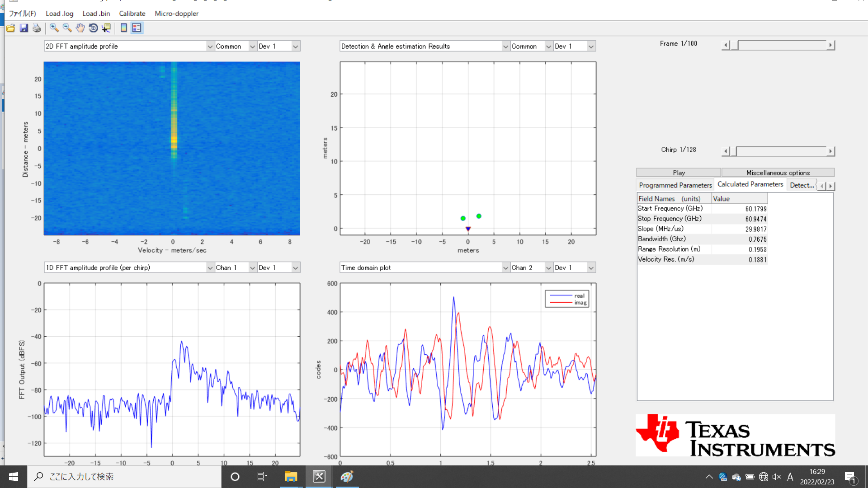Click the Frame slider thumb
Viewport: 868px width, 488px height.
734,45
